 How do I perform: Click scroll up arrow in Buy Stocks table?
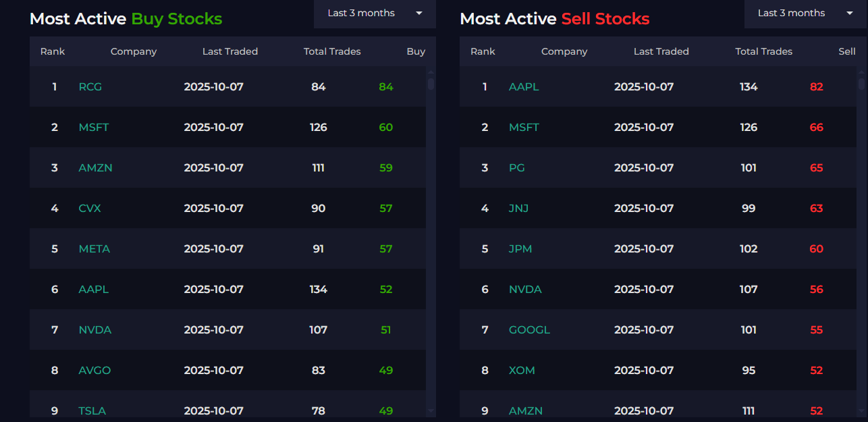pyautogui.click(x=431, y=72)
